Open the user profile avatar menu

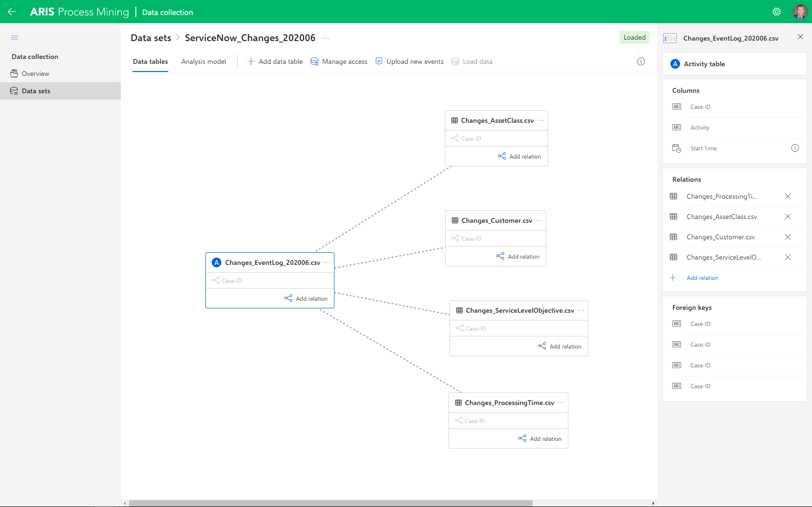point(800,12)
